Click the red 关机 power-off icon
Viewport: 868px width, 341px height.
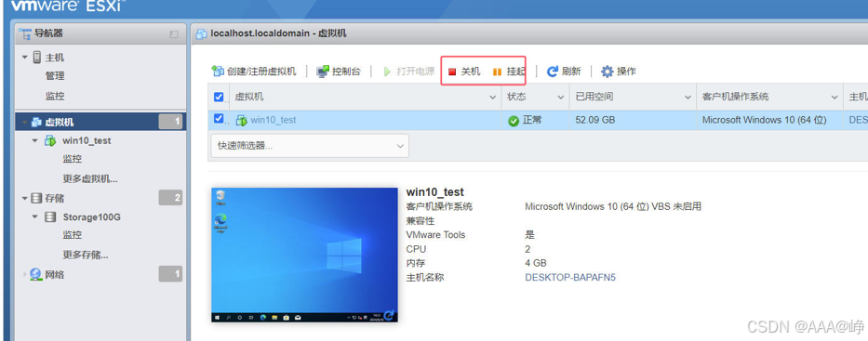[x=452, y=72]
